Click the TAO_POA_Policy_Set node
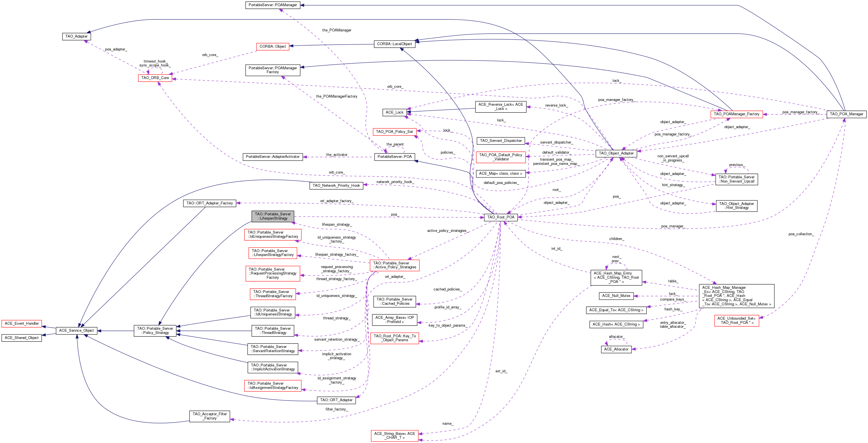 (x=394, y=132)
